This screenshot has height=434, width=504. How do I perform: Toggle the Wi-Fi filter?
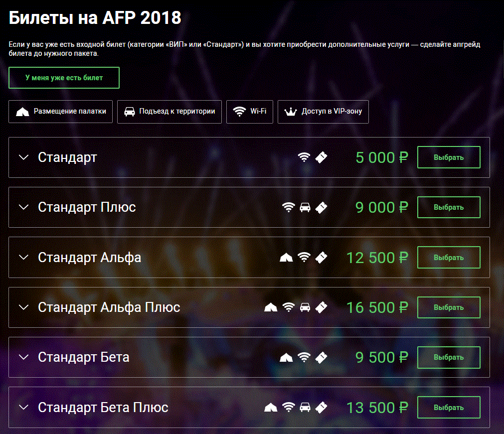click(250, 112)
